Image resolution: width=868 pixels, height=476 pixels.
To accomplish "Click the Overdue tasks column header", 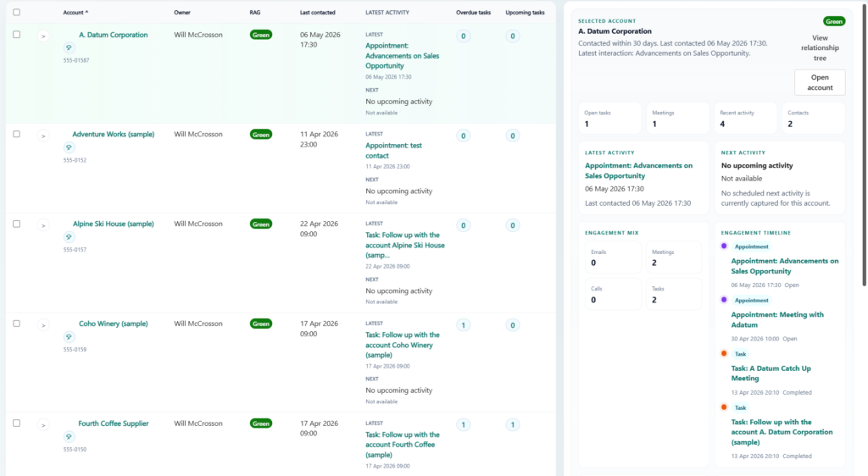I will (473, 12).
